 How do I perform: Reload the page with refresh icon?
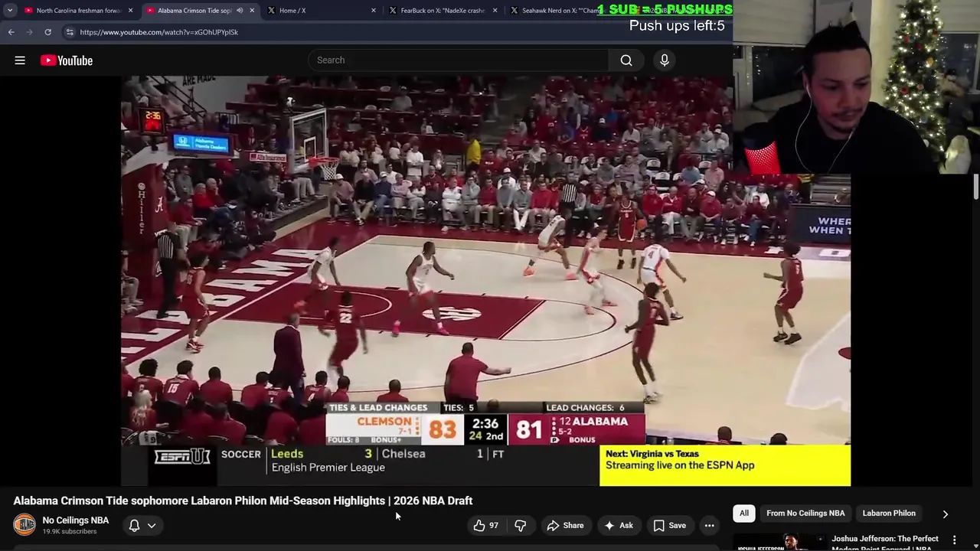click(x=47, y=32)
